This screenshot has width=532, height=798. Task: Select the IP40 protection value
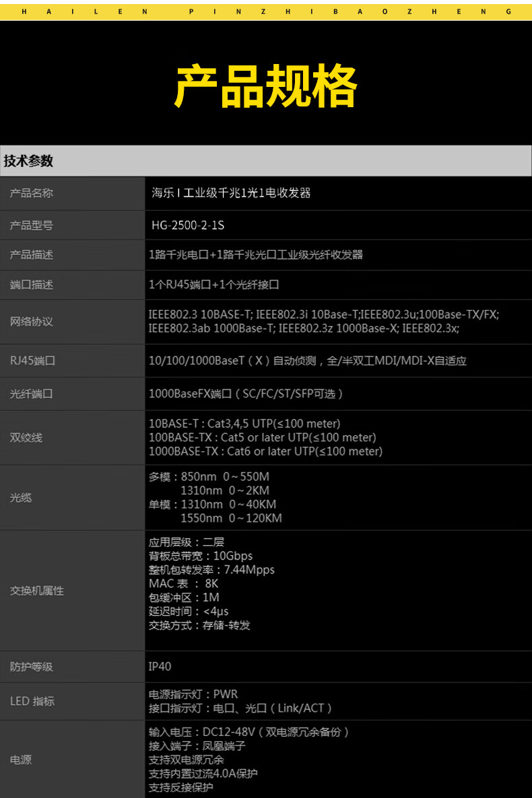tap(160, 667)
